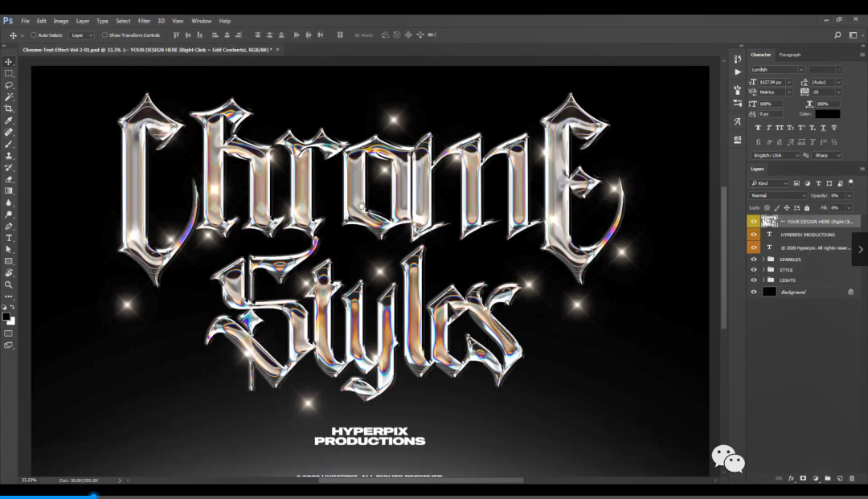Select the Magic Wand tool
868x499 pixels.
(8, 96)
